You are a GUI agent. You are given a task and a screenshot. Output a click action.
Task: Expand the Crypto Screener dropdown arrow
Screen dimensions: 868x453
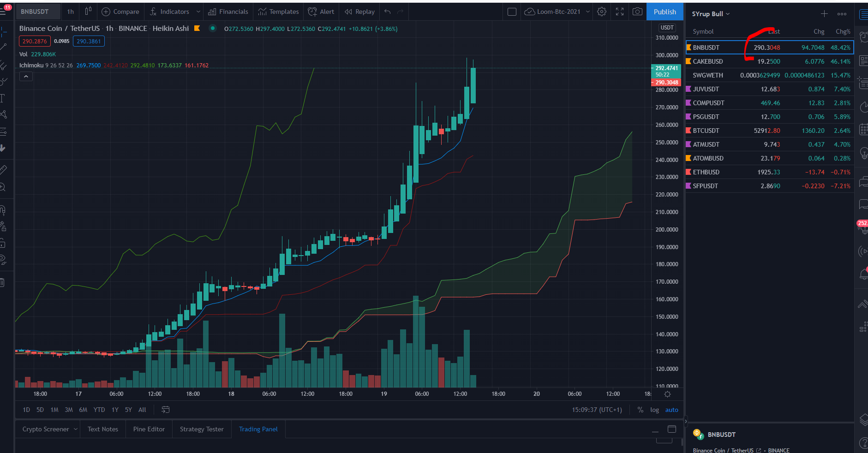[x=76, y=429]
